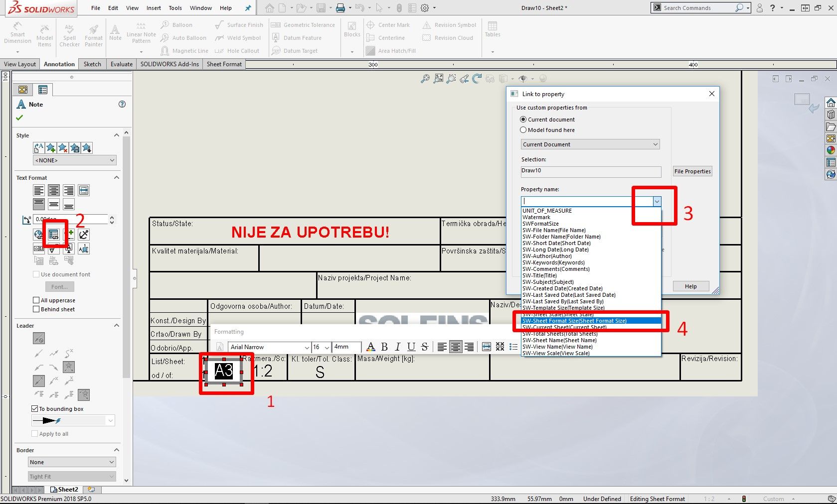The height and width of the screenshot is (504, 837).
Task: Open the Insert menu
Action: click(x=154, y=7)
